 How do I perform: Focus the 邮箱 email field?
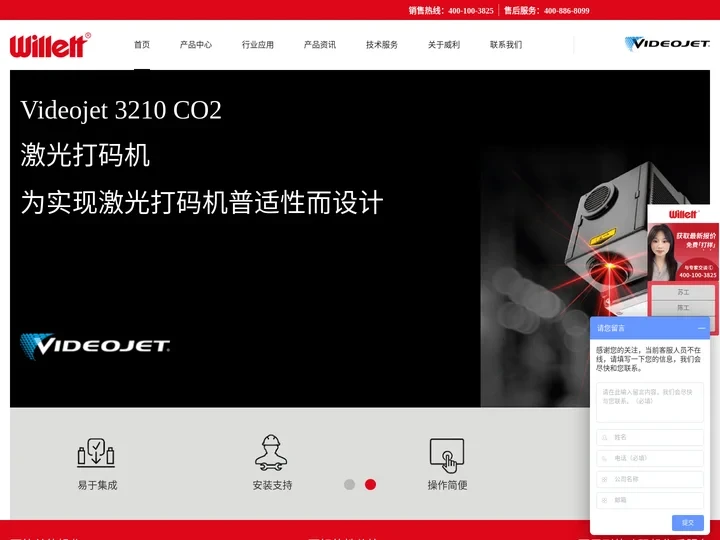[650, 500]
